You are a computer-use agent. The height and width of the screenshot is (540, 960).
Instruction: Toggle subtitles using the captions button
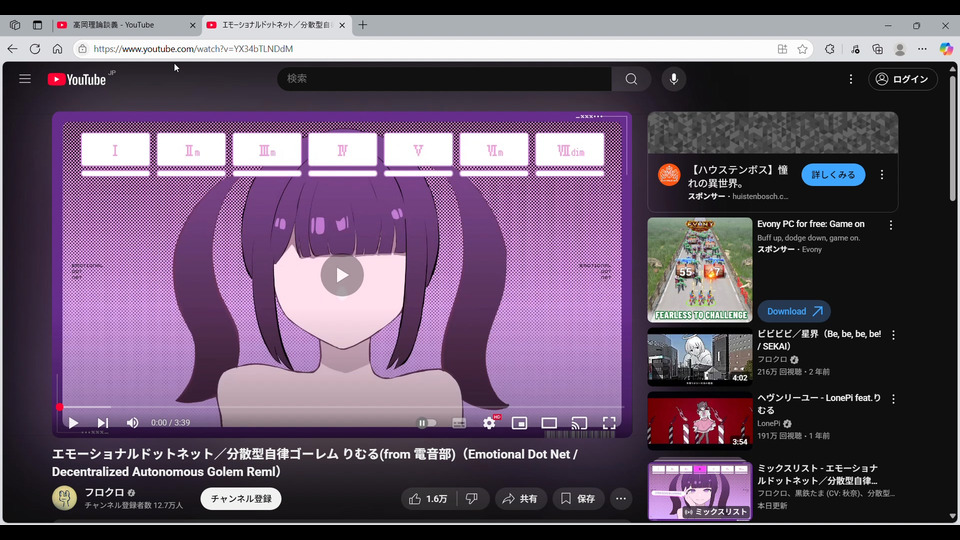point(459,423)
